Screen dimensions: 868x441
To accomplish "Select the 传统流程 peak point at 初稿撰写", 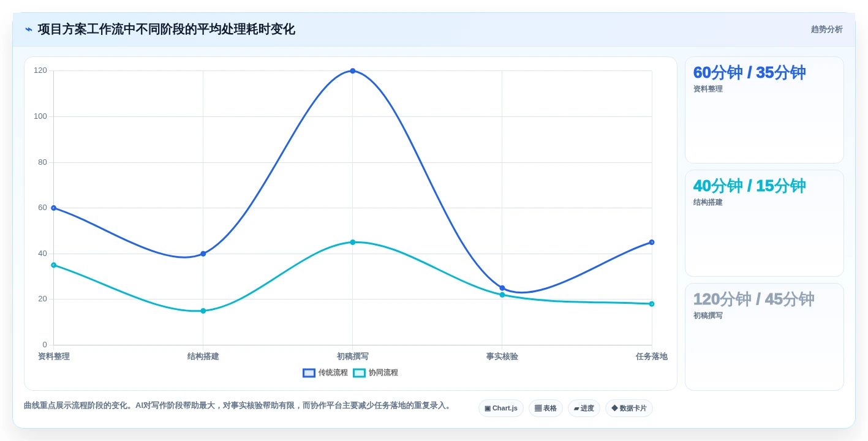I will point(353,71).
